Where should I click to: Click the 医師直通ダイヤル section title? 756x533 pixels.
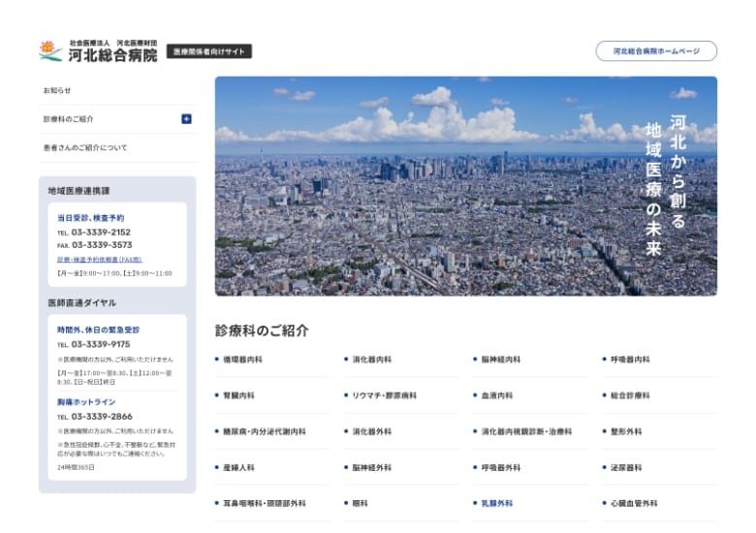[x=82, y=303]
